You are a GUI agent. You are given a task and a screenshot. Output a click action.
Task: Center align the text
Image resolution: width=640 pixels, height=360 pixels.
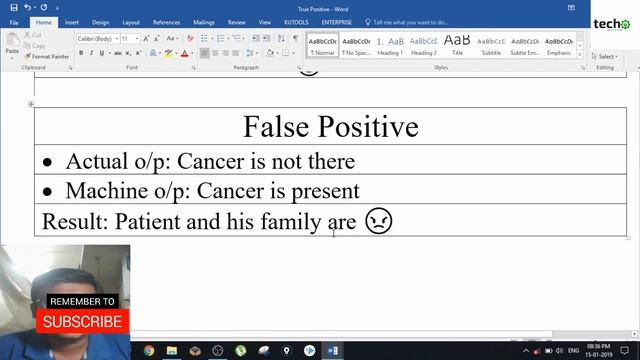point(215,53)
